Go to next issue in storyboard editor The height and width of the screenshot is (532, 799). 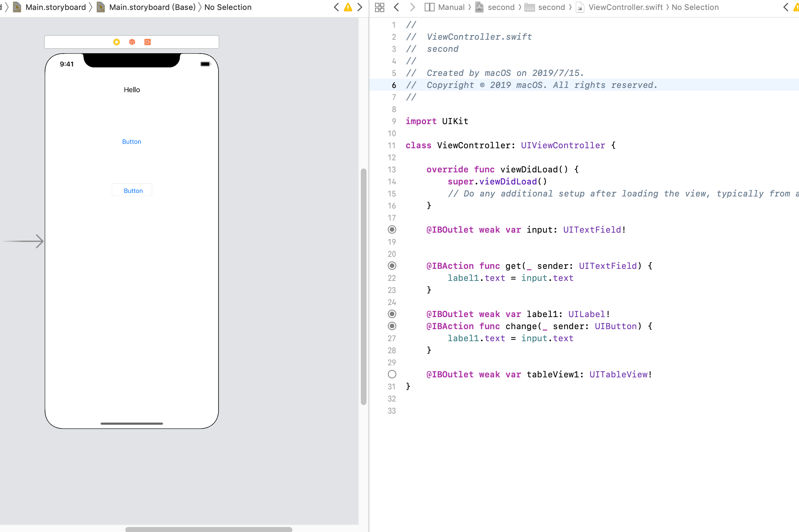point(360,7)
